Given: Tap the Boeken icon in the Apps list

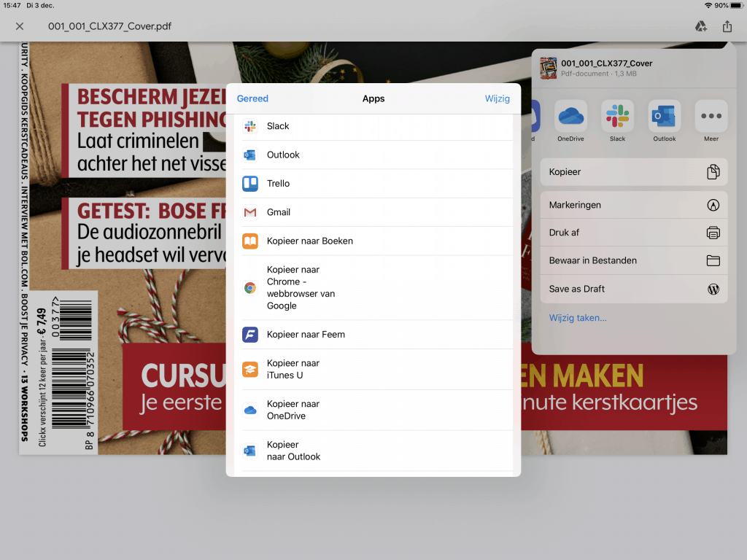Looking at the screenshot, I should [x=250, y=241].
